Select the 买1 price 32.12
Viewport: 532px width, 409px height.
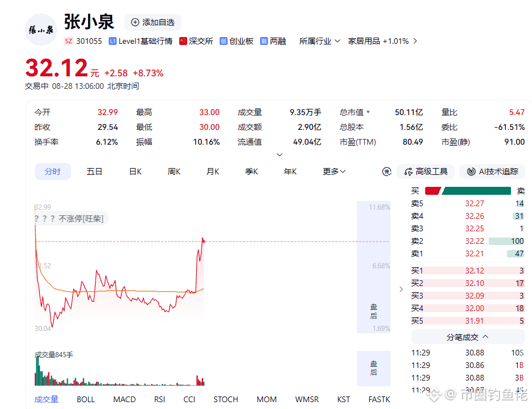(x=475, y=271)
